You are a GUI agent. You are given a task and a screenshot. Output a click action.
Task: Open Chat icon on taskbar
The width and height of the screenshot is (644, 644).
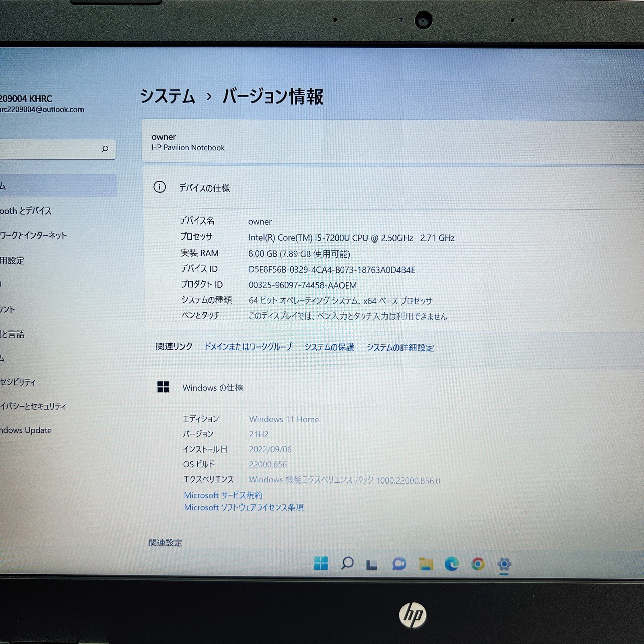[x=399, y=563]
